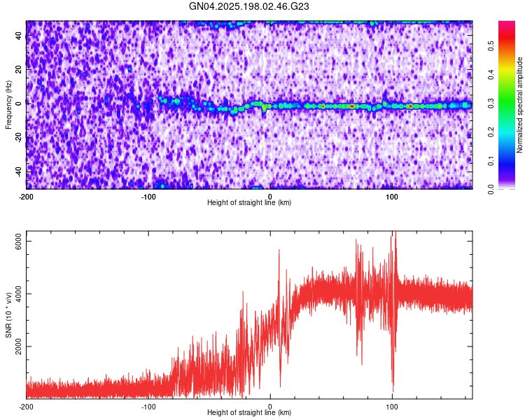Viewport: 525px width, 420px height.
Task: Click the 'Normalized spectral amplitude' colorbar label
Action: tap(519, 105)
